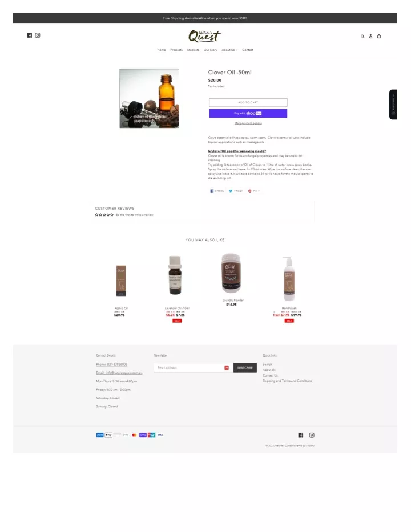Click the Subscribe button
The height and width of the screenshot is (532, 411).
(x=245, y=368)
